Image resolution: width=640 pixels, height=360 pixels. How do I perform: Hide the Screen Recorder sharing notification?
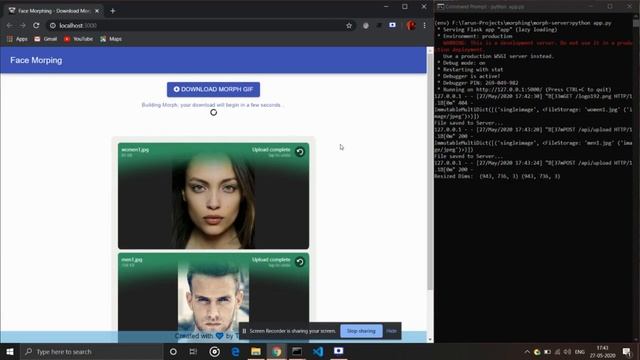tap(391, 331)
